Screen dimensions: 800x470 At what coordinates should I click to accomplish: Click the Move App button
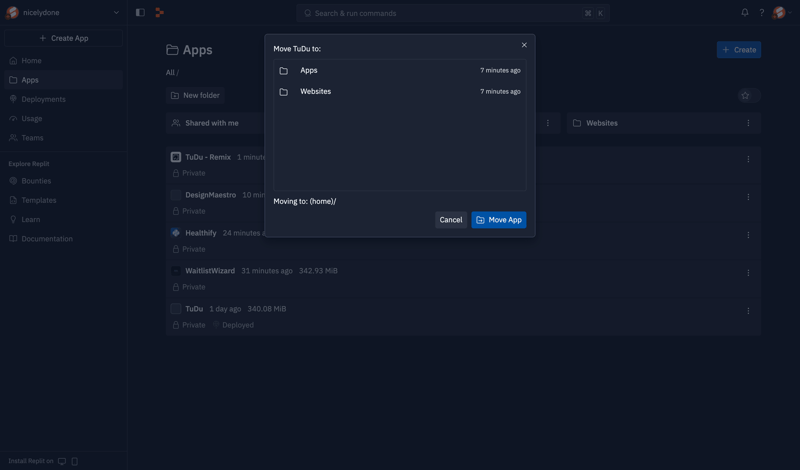(x=498, y=220)
